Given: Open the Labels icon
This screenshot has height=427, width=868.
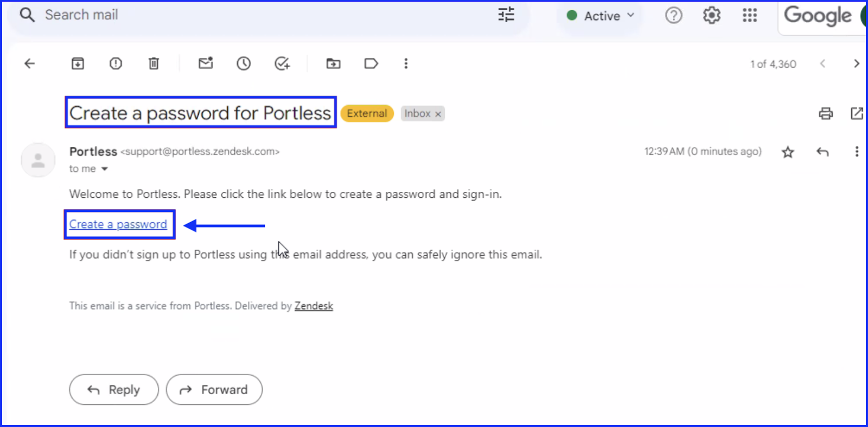Looking at the screenshot, I should point(371,63).
